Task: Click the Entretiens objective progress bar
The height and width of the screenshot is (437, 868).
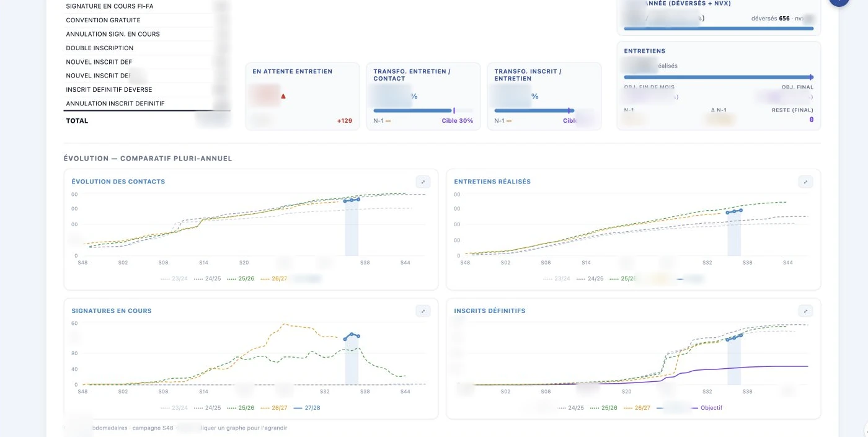Action: click(719, 77)
